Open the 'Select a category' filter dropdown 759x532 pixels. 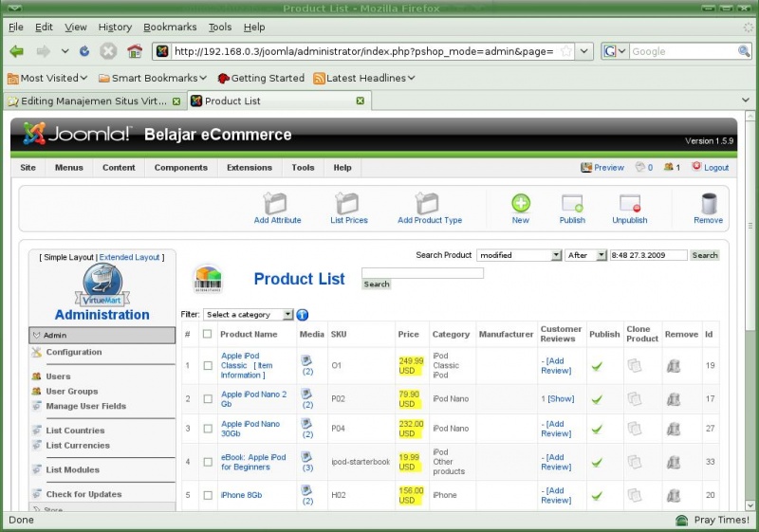249,315
